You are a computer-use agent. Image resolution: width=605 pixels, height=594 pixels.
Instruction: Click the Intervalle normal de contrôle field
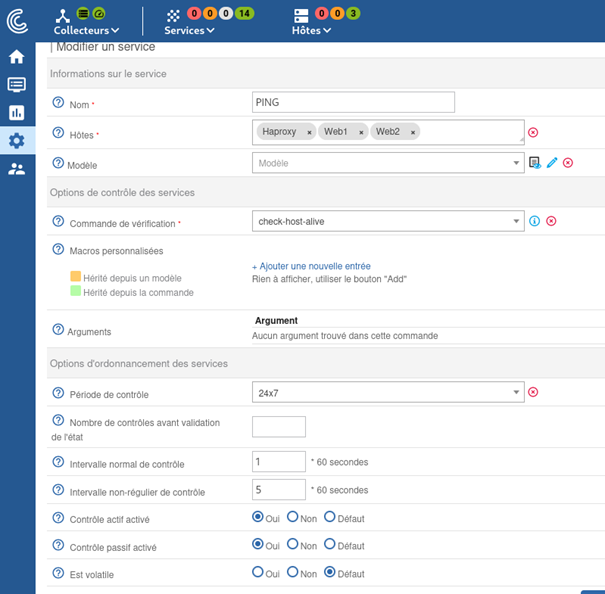(279, 461)
